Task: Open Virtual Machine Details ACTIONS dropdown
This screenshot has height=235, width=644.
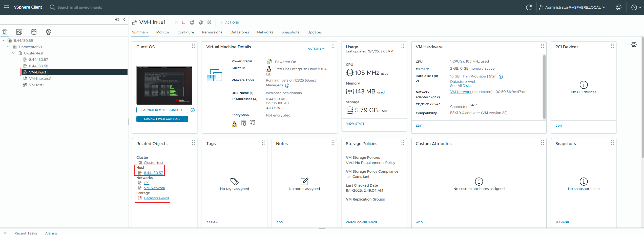Action: point(316,49)
